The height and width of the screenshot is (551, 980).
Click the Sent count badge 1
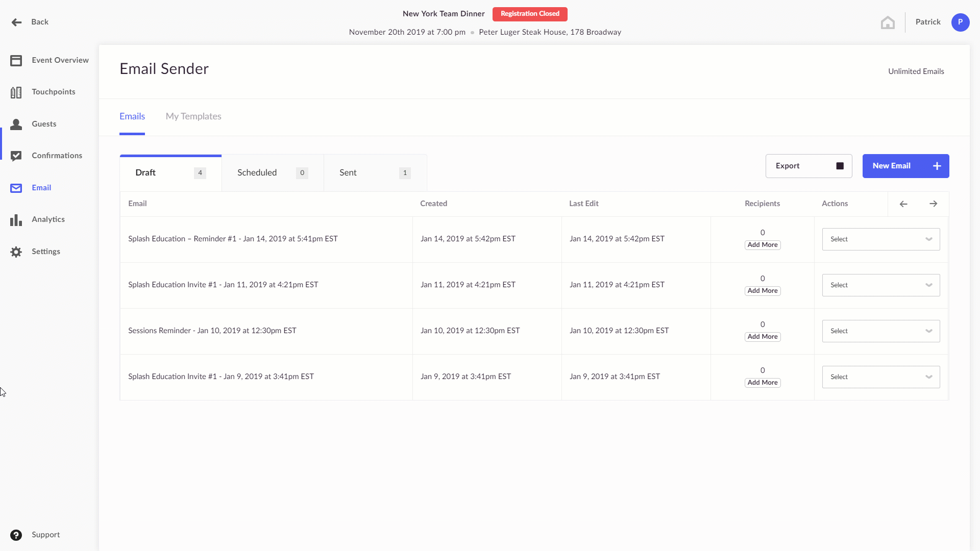click(405, 173)
